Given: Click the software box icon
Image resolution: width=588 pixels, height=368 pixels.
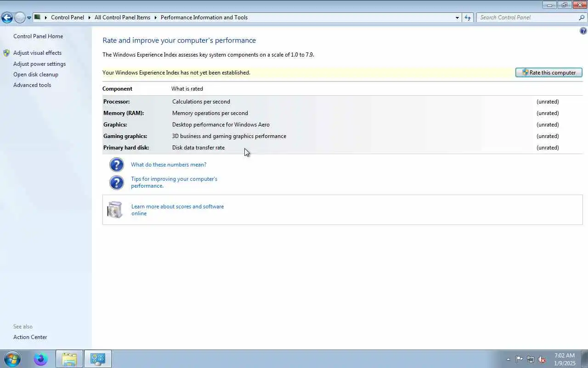Looking at the screenshot, I should 115,210.
